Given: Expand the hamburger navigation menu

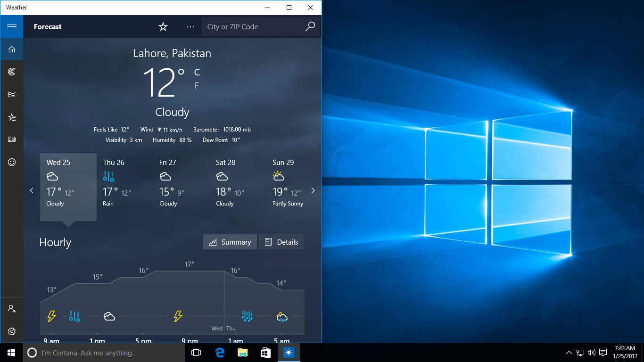Looking at the screenshot, I should tap(11, 26).
